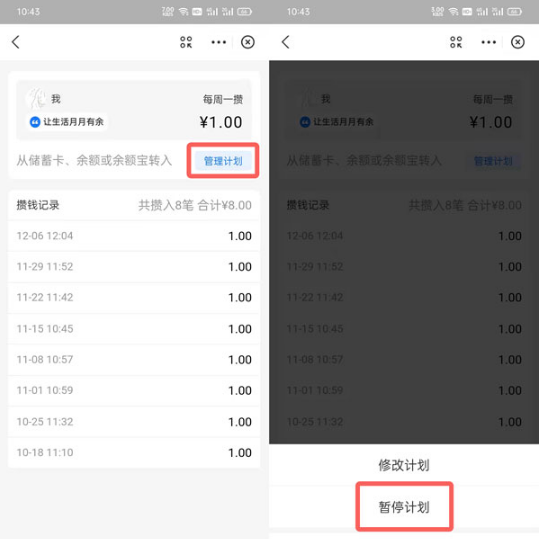Open record 11-22 11:42 in left screen

point(134,298)
